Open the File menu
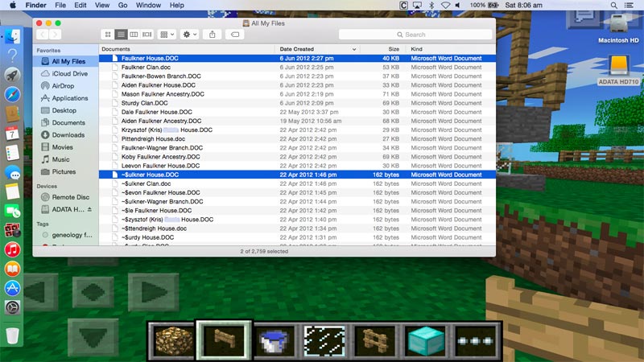The image size is (644, 362). click(60, 6)
